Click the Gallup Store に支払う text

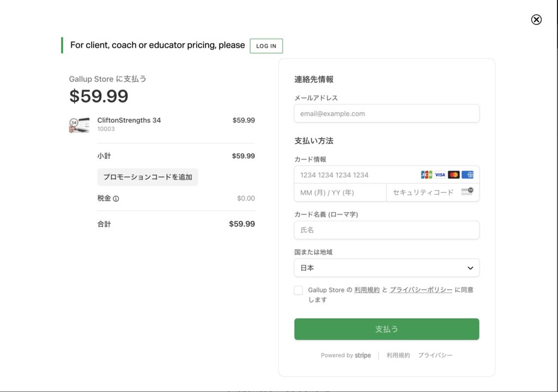[x=107, y=79]
